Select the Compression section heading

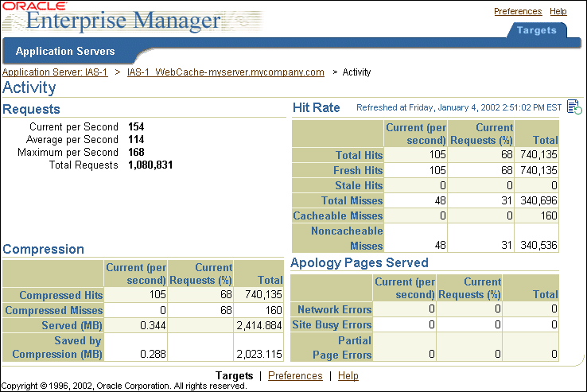pyautogui.click(x=44, y=250)
